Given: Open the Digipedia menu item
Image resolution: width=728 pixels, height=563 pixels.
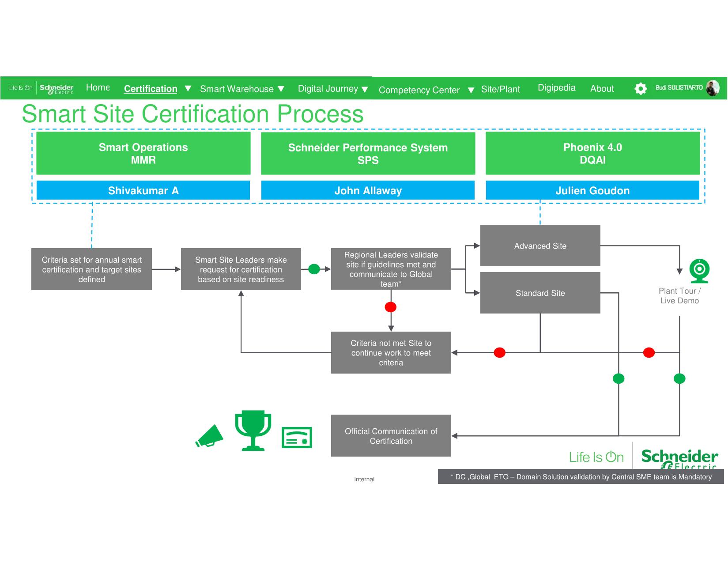Looking at the screenshot, I should tap(556, 88).
